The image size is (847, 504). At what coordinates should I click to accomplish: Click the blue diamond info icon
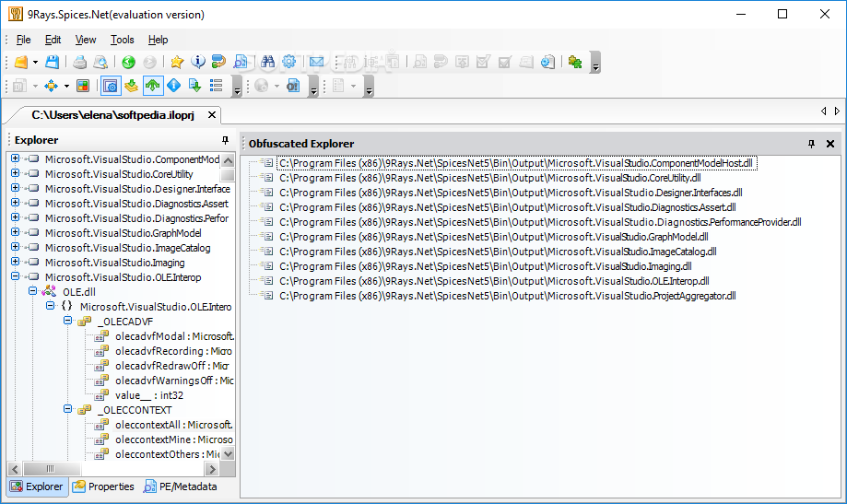(x=173, y=86)
